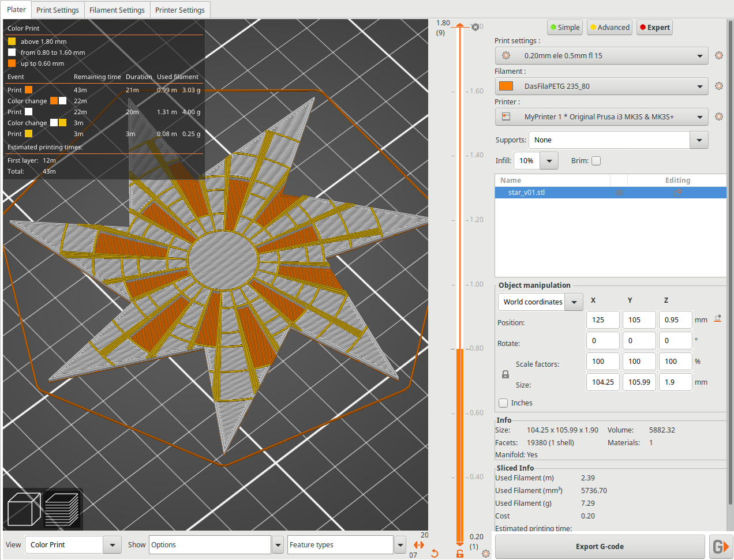Select Simple mode
Screen dimensions: 734x560
pos(565,27)
